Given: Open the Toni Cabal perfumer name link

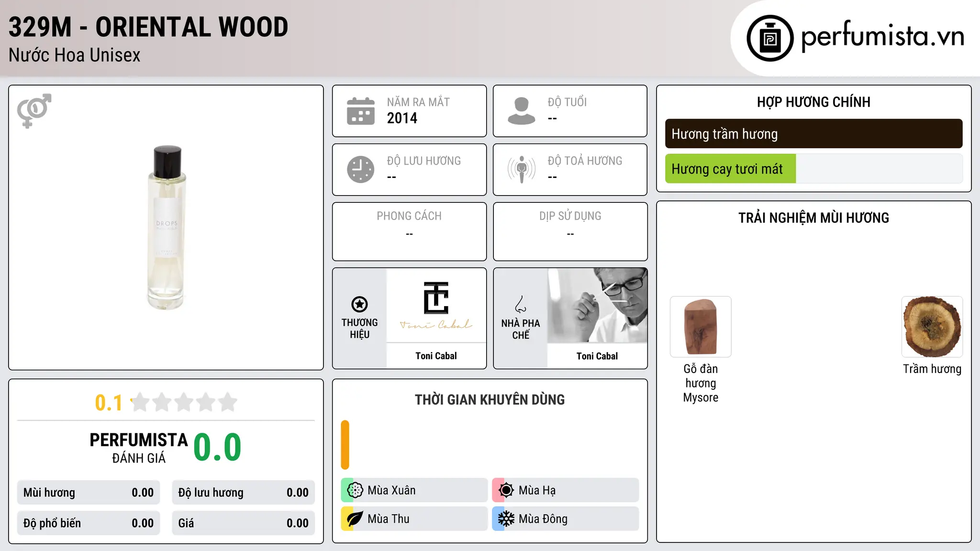Looking at the screenshot, I should (x=597, y=356).
